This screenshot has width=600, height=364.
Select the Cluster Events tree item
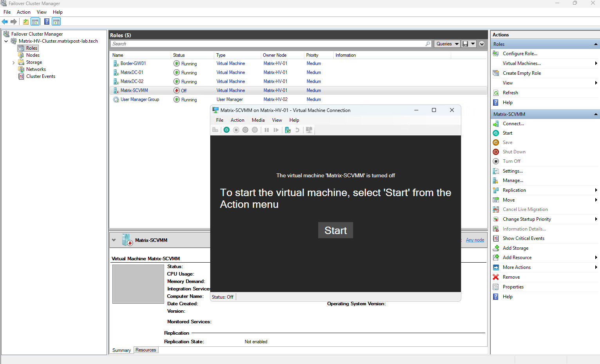click(41, 76)
